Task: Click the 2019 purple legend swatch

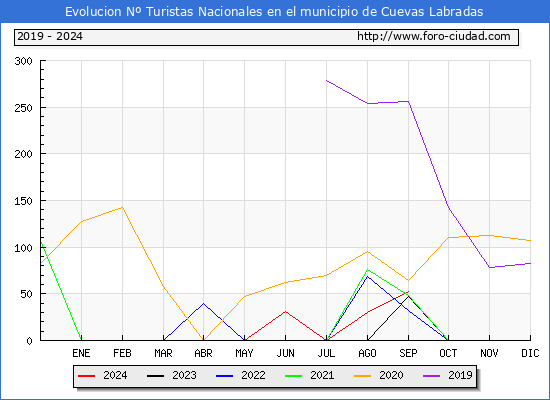Action: coord(431,376)
